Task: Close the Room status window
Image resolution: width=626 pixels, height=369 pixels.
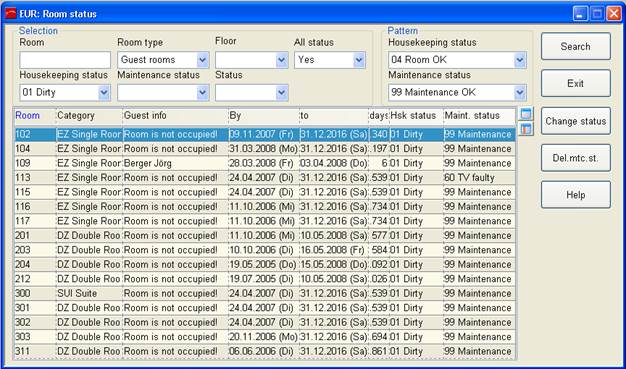Action: click(x=614, y=14)
